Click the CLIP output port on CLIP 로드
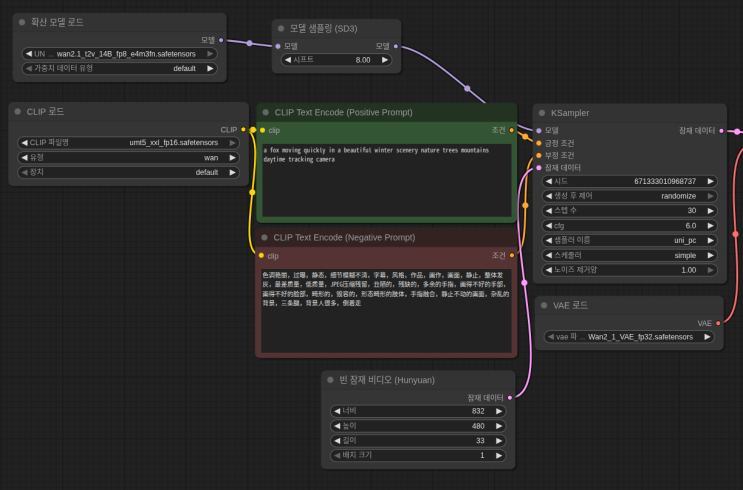The width and height of the screenshot is (743, 490). 243,129
